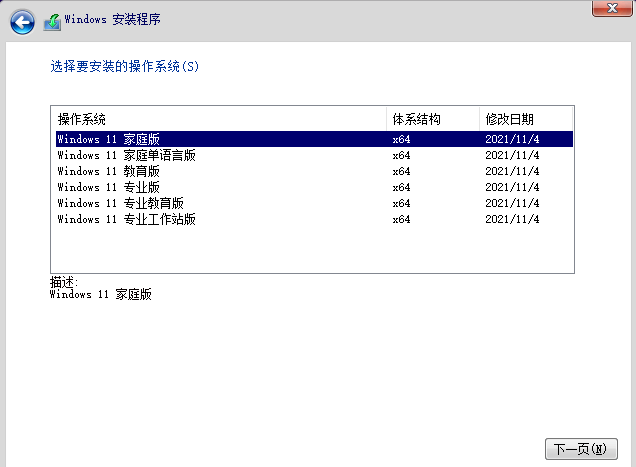Click x64 cell in 家庭版 selected row
The image size is (636, 467).
click(401, 139)
